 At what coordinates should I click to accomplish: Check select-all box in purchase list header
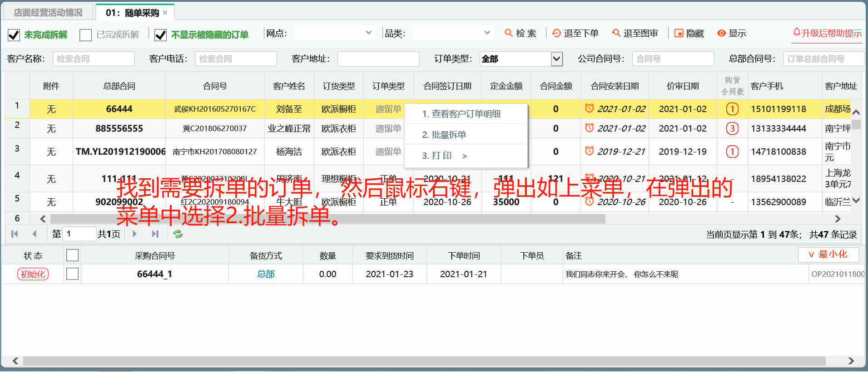click(72, 255)
